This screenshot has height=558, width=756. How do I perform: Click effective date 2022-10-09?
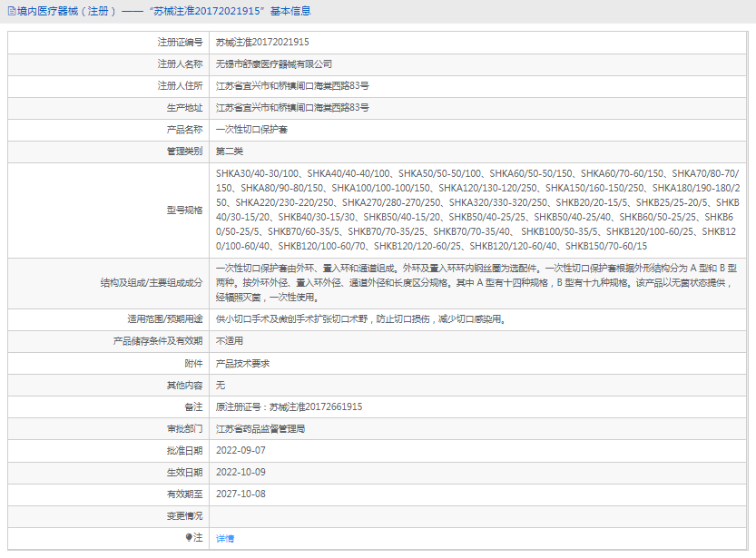241,473
